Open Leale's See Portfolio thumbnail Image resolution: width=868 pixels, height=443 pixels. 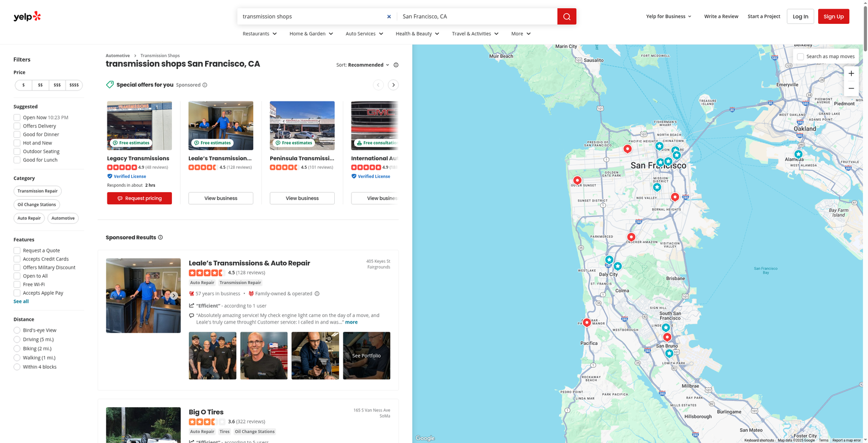pos(367,356)
